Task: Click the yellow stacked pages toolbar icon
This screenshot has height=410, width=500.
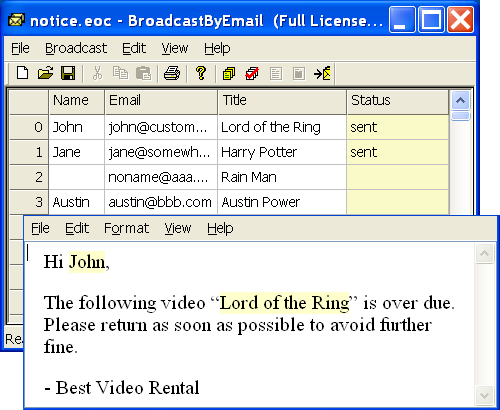Action: pyautogui.click(x=229, y=74)
